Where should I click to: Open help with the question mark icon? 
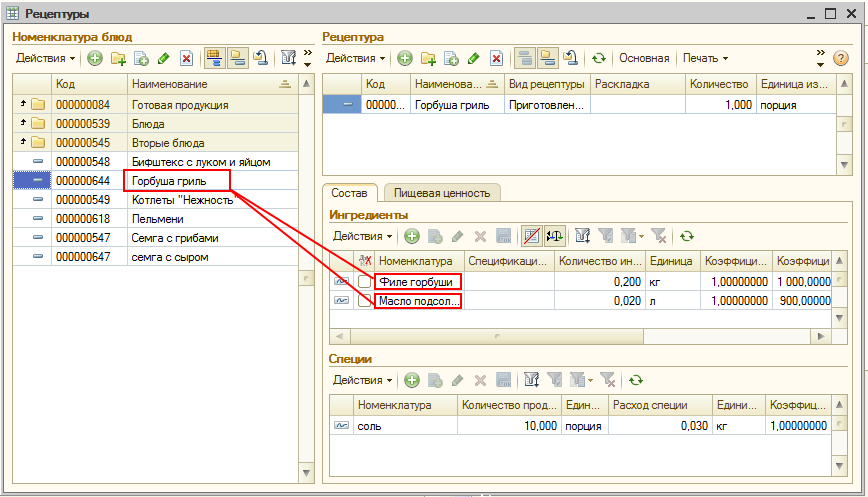point(842,59)
